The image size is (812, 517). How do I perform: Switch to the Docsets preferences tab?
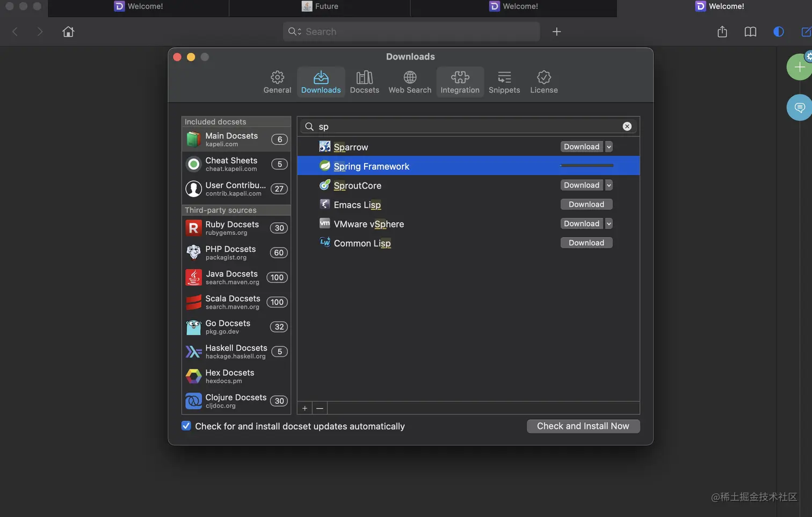[x=365, y=82]
